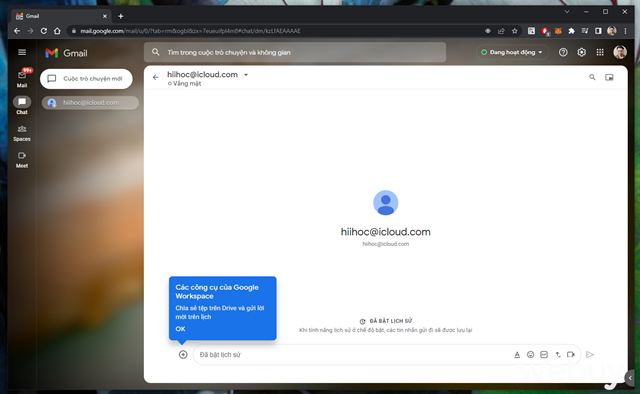Open the Google account avatar in Gmail header

pos(620,52)
